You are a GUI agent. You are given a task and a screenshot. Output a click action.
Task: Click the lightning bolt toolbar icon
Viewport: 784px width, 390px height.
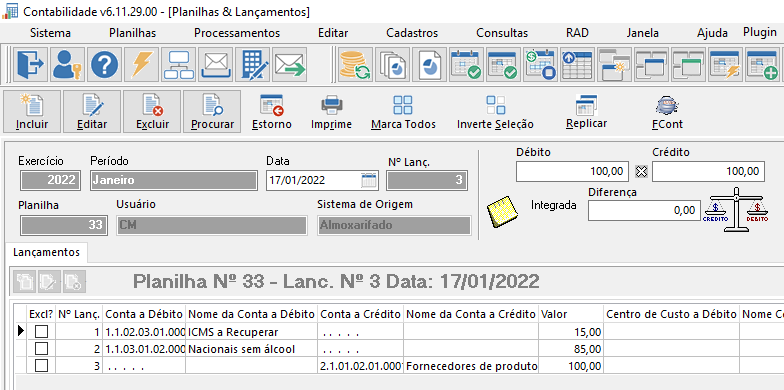[142, 64]
